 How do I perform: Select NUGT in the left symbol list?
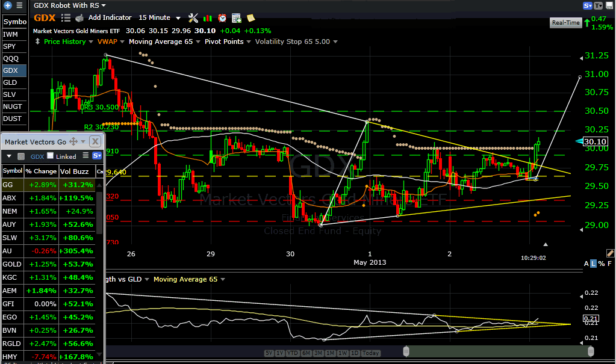click(13, 106)
